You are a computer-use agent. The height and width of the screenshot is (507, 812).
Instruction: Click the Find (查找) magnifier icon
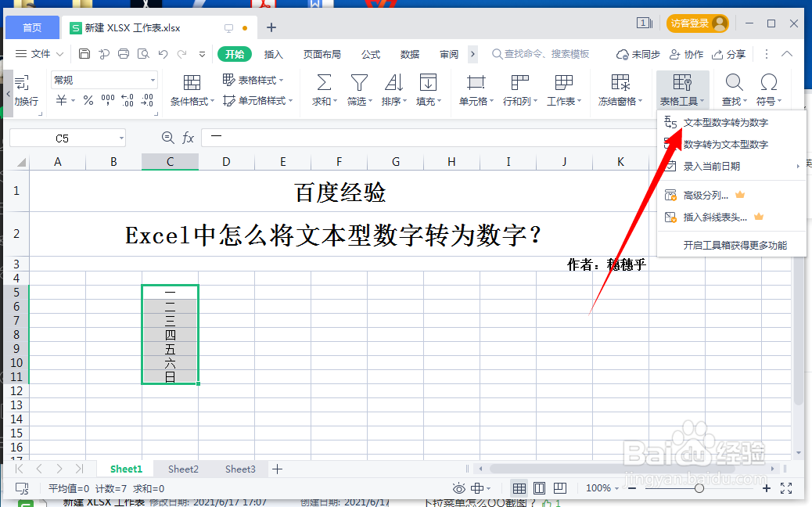(734, 82)
